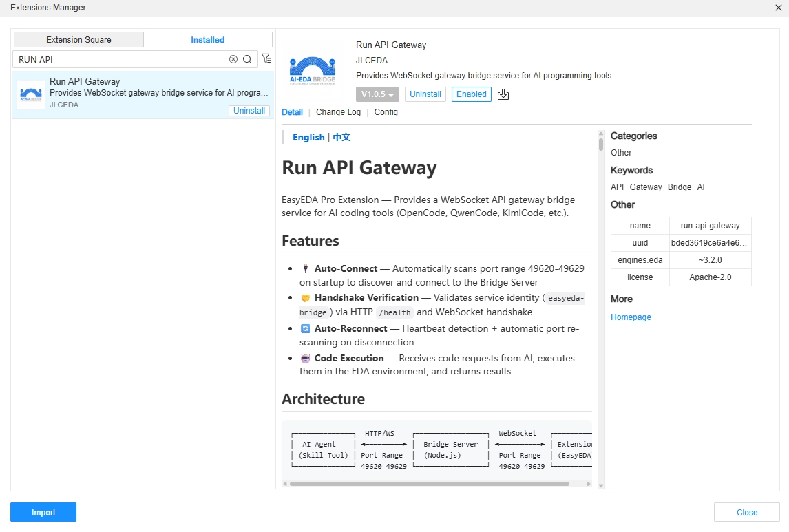
Task: Click 'JLCEDA' author in detail header
Action: [x=371, y=61]
